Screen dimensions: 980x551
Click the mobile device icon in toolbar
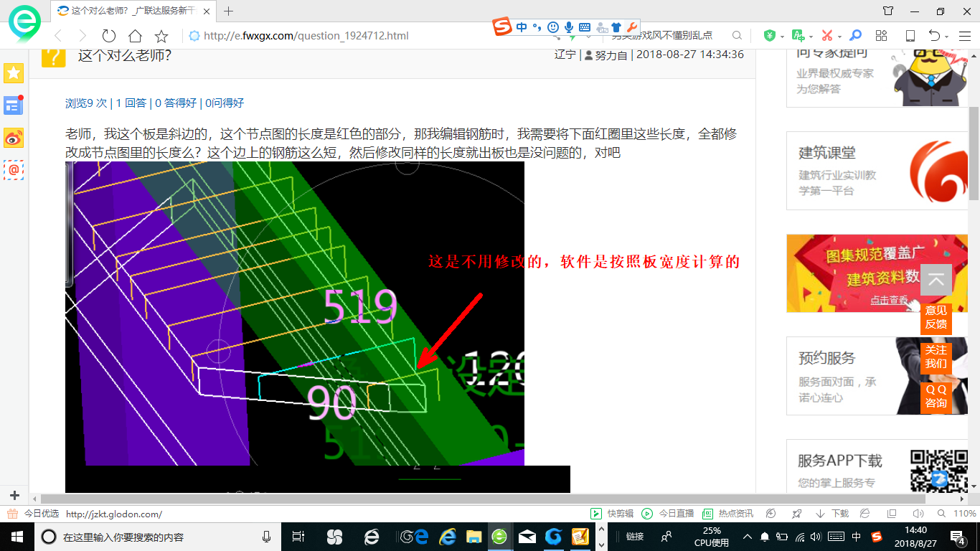click(x=910, y=35)
